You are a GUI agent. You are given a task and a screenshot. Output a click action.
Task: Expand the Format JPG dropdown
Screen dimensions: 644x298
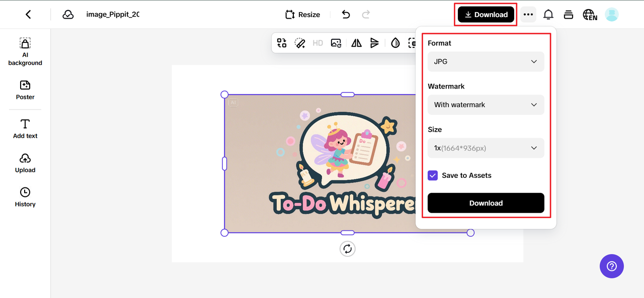(486, 61)
